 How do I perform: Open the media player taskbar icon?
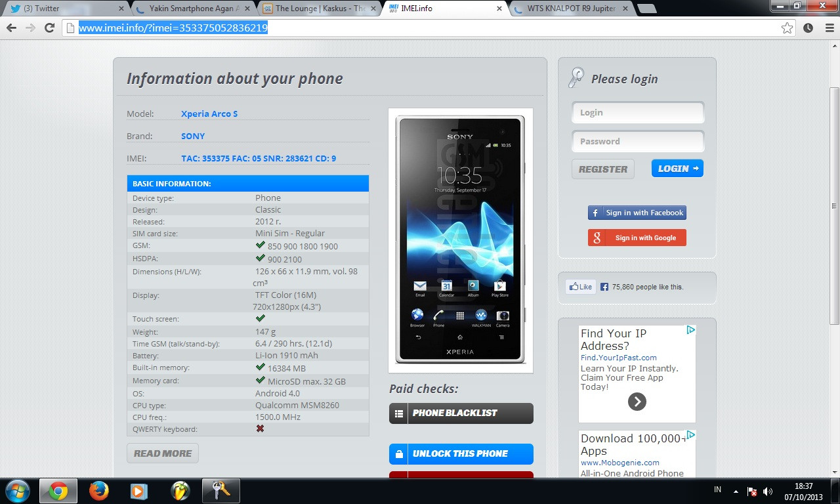coord(138,491)
